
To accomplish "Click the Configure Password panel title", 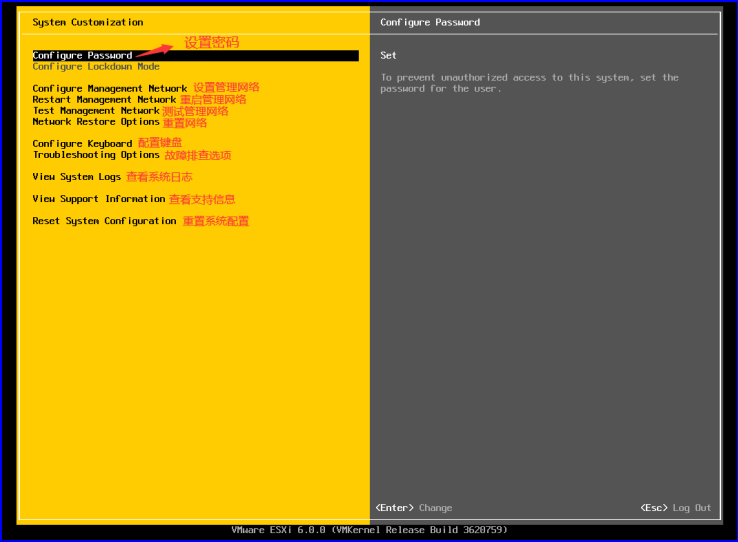I will (430, 22).
